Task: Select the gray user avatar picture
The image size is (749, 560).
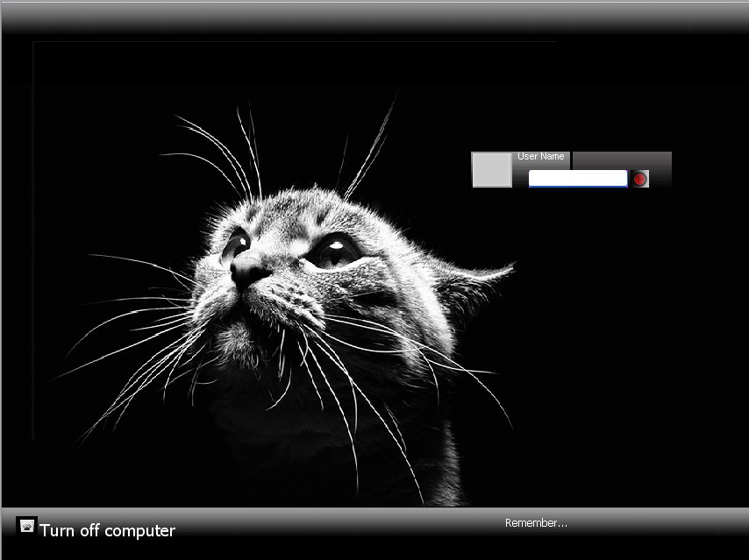Action: pos(491,170)
